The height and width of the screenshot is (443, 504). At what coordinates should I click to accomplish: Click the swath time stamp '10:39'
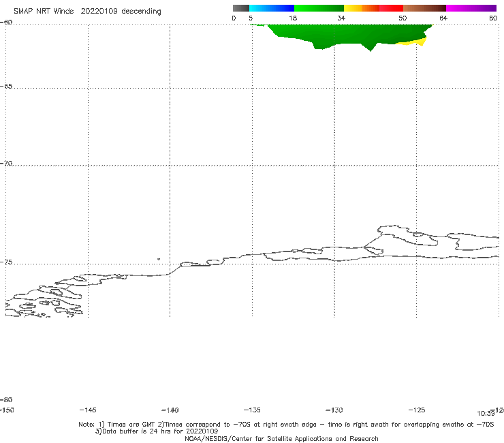(486, 414)
